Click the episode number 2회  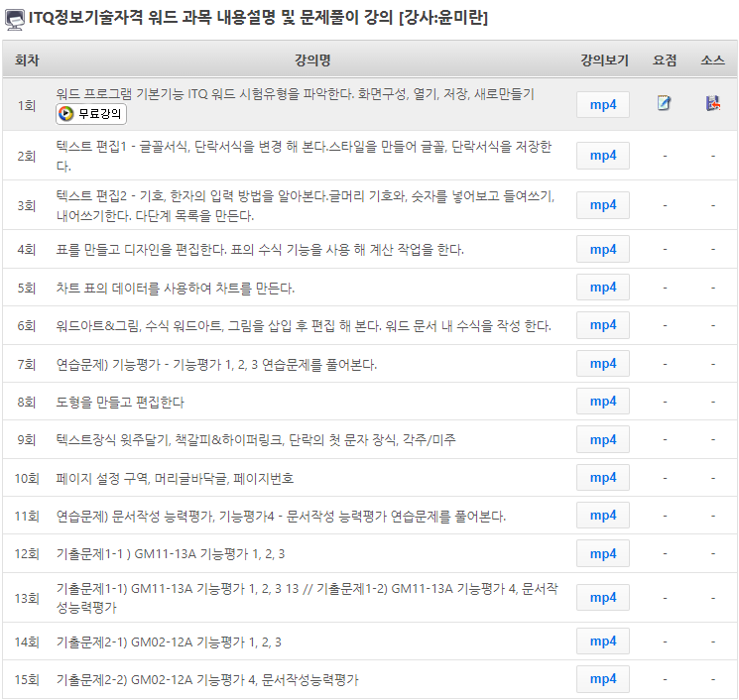click(27, 156)
